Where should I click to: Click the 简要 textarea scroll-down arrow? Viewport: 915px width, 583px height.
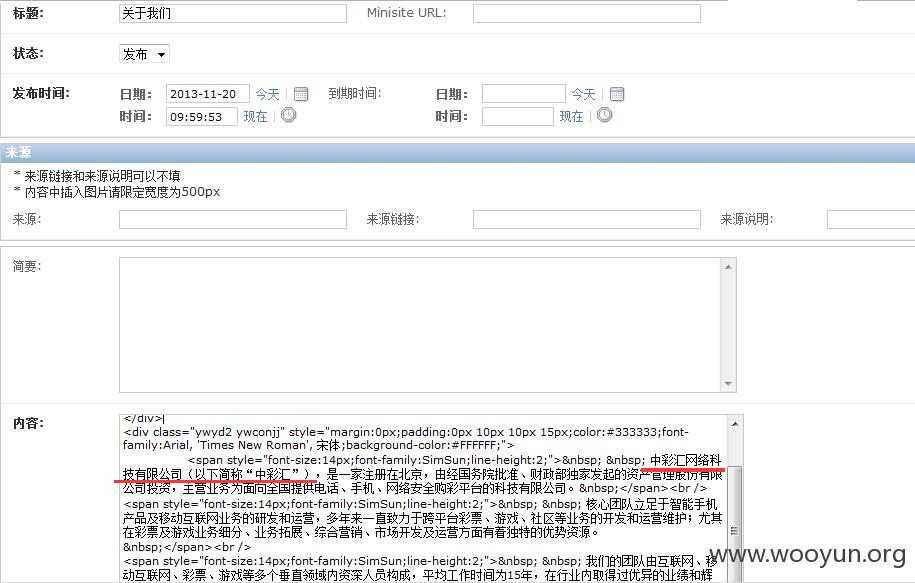coord(728,383)
